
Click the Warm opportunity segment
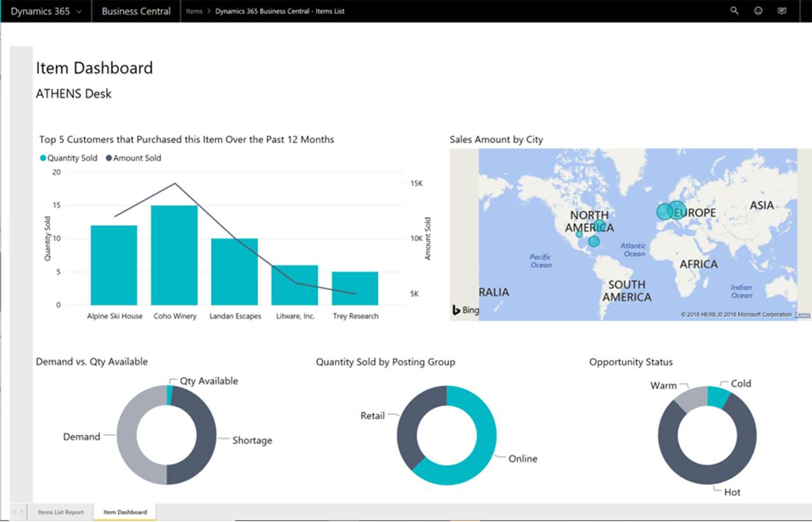tap(692, 398)
